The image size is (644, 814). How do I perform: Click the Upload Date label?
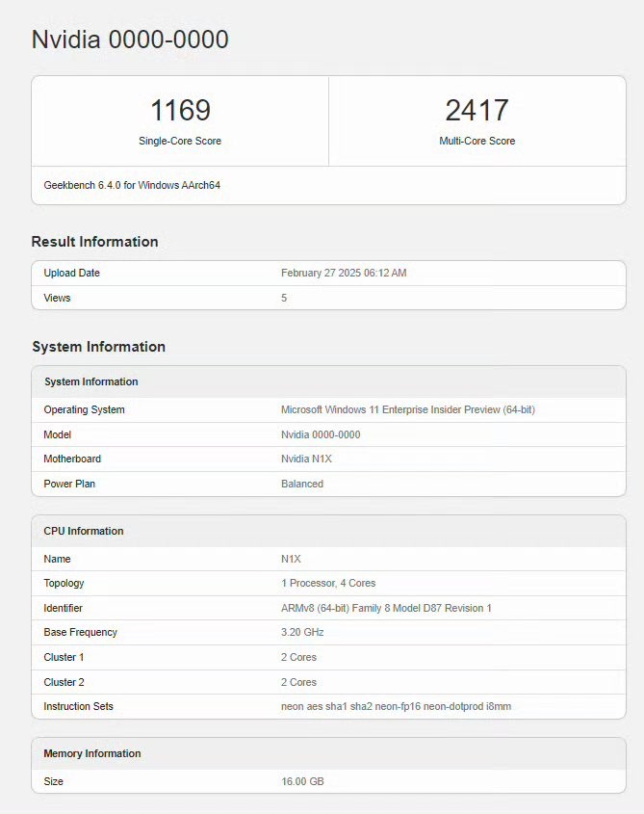point(71,273)
